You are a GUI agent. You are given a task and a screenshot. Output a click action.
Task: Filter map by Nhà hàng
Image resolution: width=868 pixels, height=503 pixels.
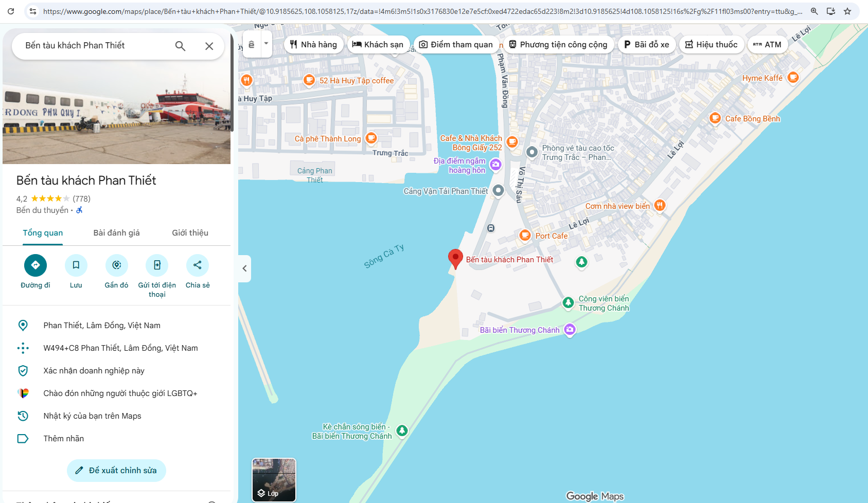(313, 45)
